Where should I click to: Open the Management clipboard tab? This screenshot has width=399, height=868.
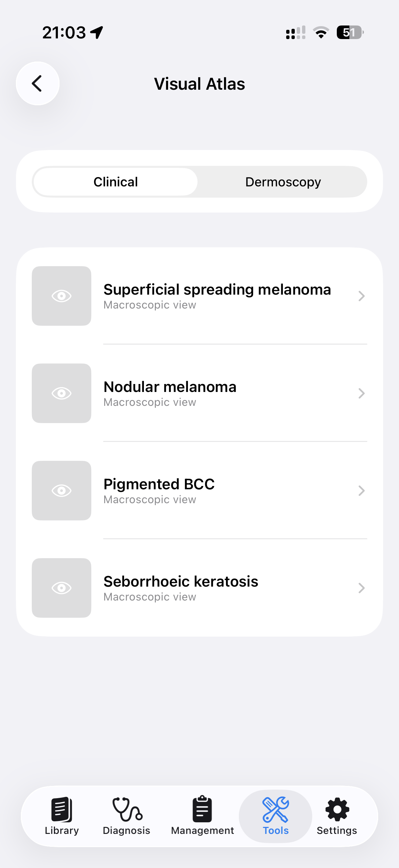[x=202, y=815]
